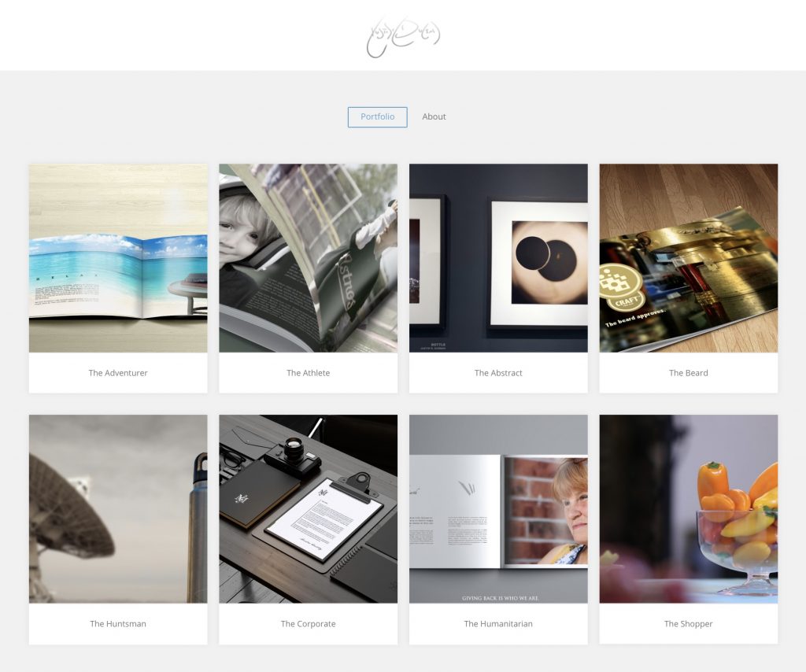Open The Beard craft brochure thumbnail
The image size is (806, 672).
(x=689, y=258)
